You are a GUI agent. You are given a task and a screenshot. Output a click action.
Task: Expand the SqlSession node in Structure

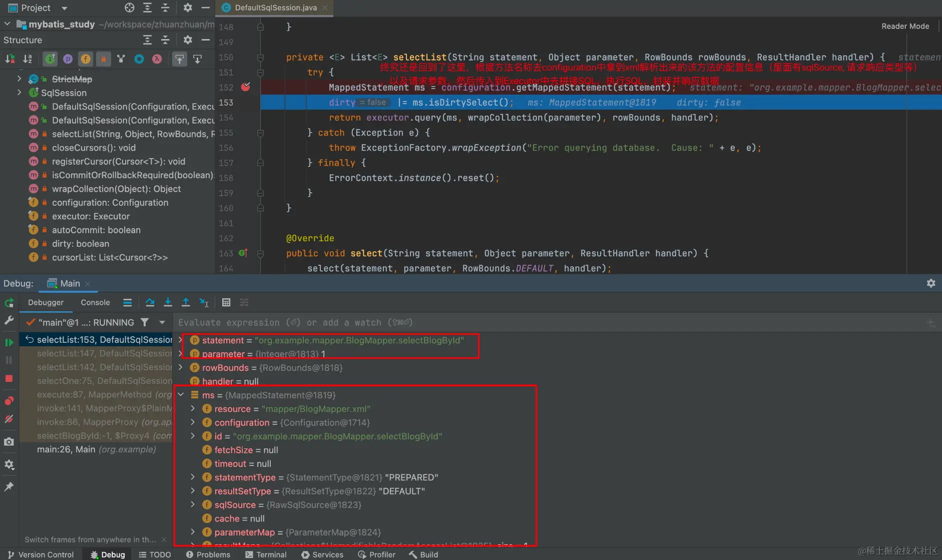[x=19, y=93]
